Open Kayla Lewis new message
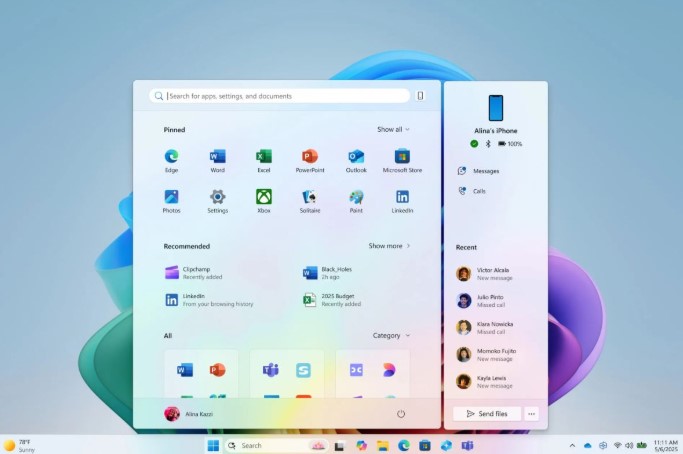The image size is (683, 454). (484, 382)
